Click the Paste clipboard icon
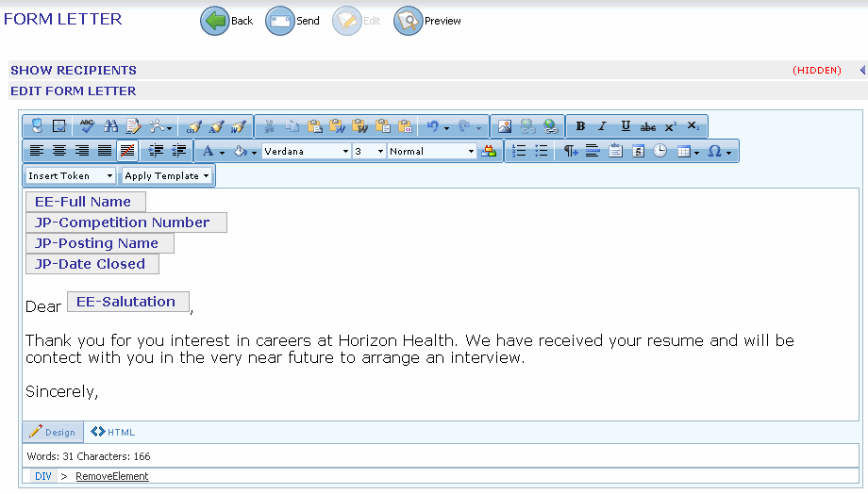868x494 pixels. click(x=314, y=126)
